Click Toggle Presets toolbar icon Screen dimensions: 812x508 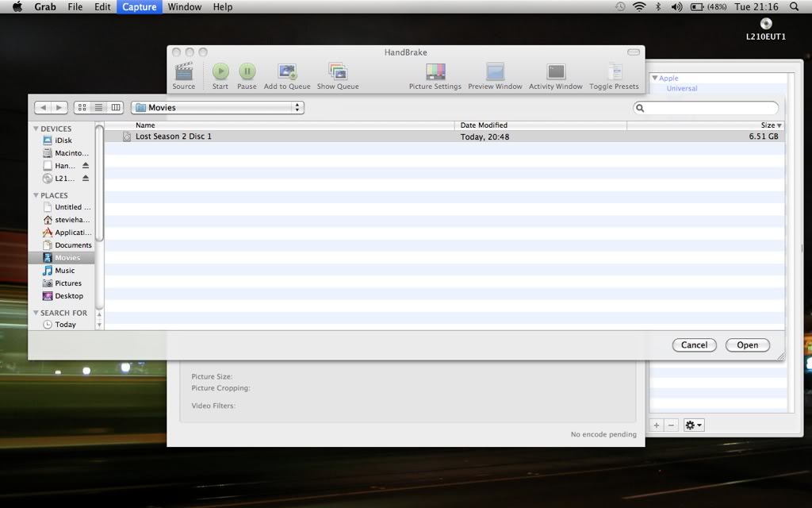tap(615, 71)
